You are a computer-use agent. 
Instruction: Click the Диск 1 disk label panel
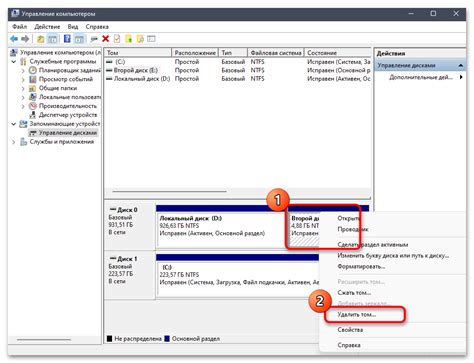[129, 275]
